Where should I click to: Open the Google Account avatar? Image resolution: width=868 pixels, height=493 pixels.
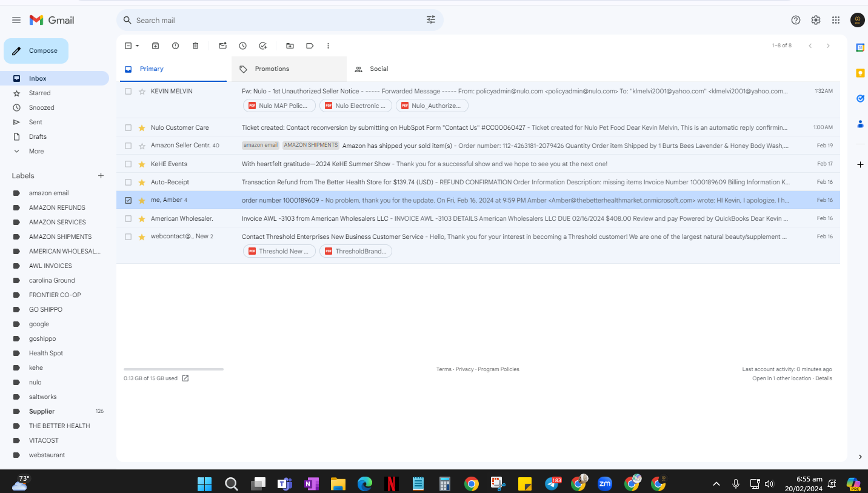(858, 20)
